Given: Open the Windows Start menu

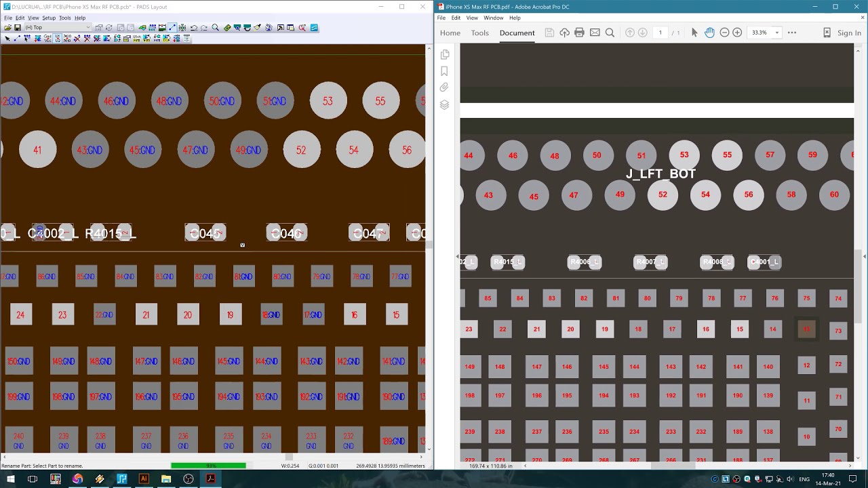Looking at the screenshot, I should 10,479.
